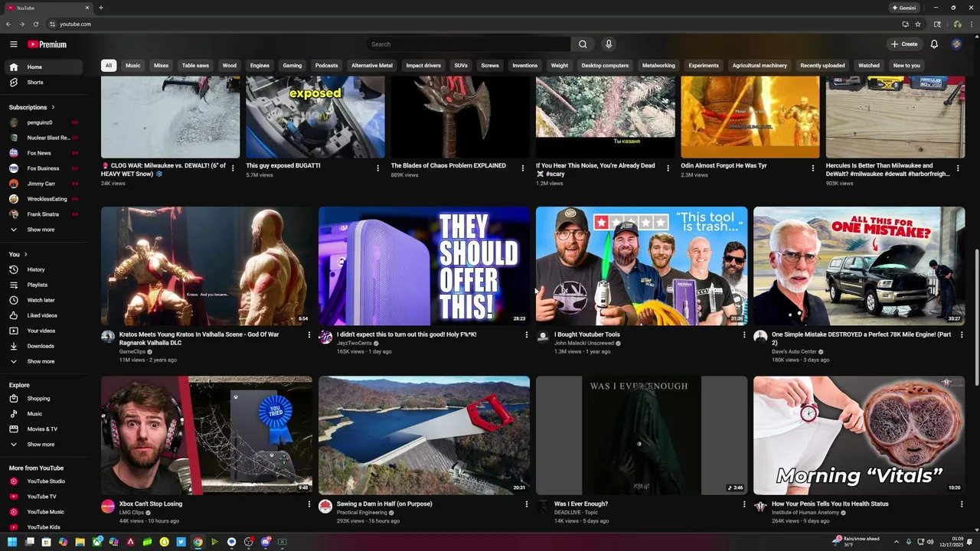980x551 pixels.
Task: Click the Create button
Action: coord(903,44)
